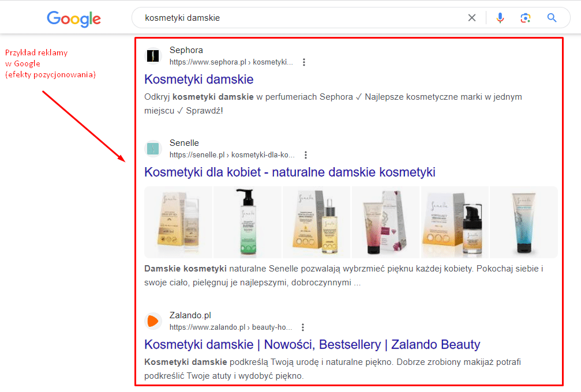Image resolution: width=581 pixels, height=392 pixels.
Task: Click the Google logo
Action: 74,18
